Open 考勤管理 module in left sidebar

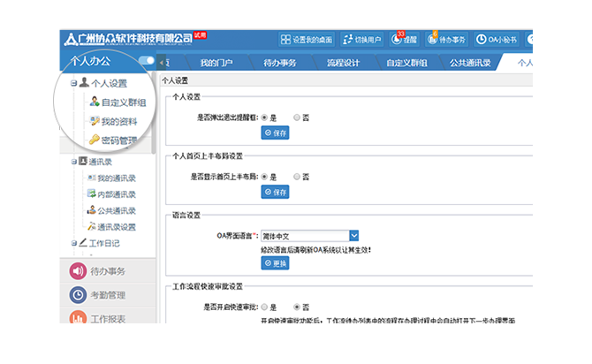coord(106,295)
